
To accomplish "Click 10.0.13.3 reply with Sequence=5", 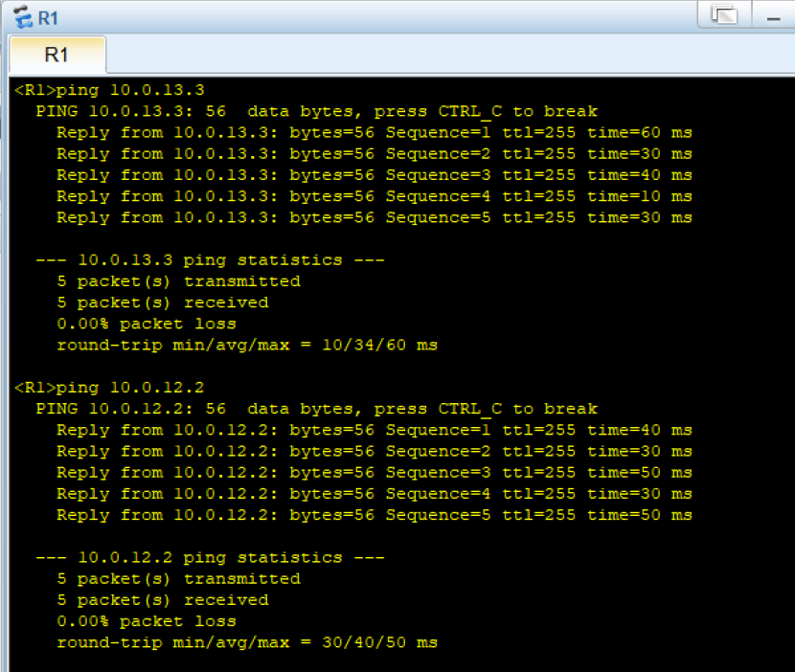I will point(375,218).
